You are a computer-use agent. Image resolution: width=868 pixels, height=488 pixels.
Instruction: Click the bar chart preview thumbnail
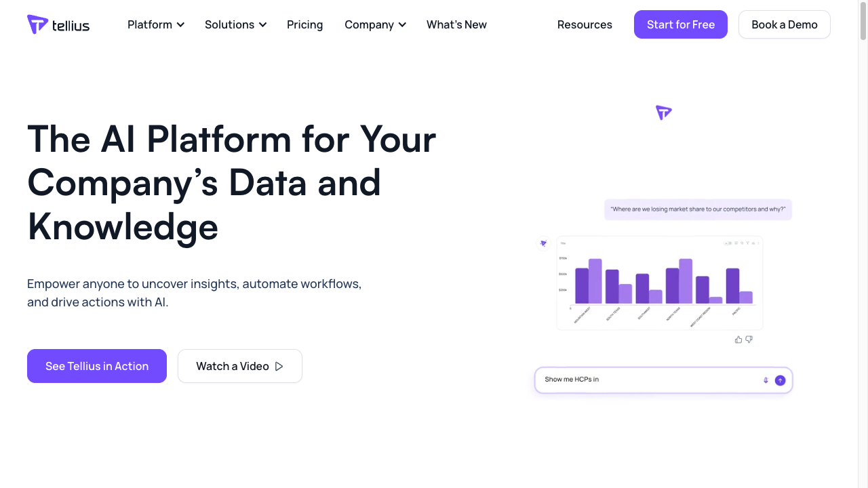[659, 283]
